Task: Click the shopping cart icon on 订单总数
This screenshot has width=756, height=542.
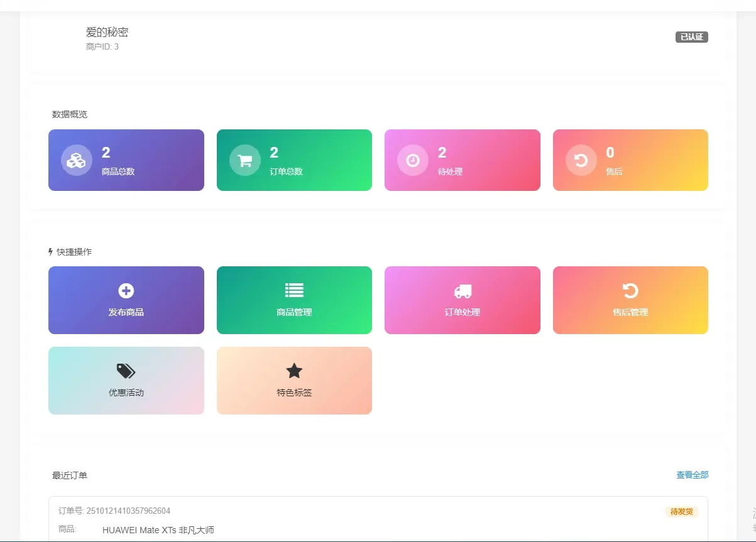Action: click(245, 160)
